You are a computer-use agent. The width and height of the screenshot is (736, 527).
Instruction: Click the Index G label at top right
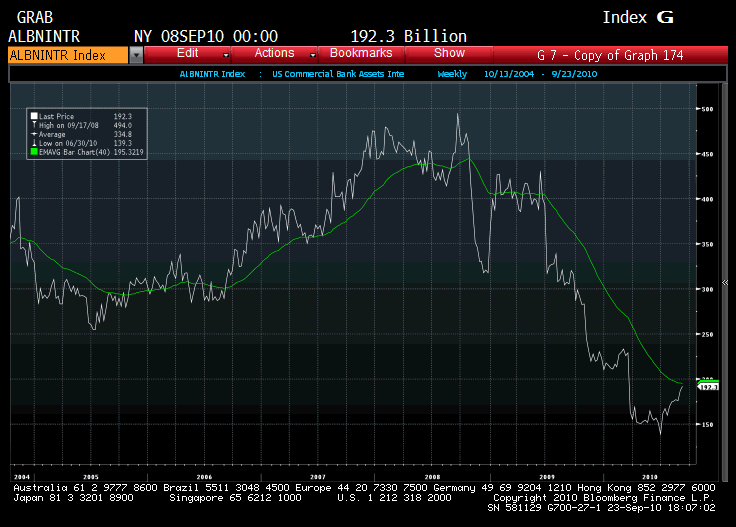point(638,17)
